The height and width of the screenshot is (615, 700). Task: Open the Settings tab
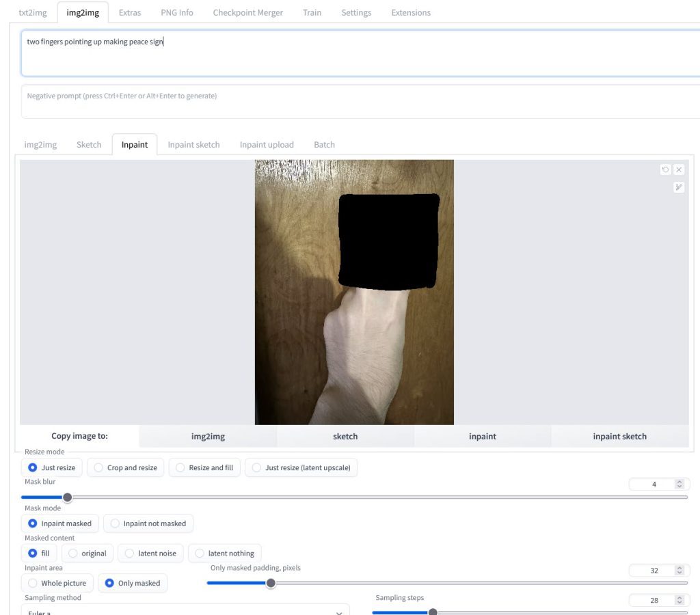[356, 12]
